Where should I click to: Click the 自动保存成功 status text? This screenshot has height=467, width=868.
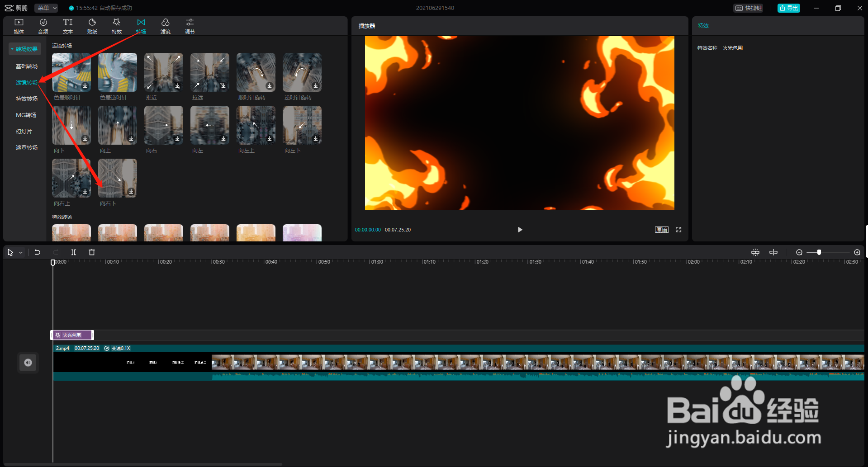pyautogui.click(x=116, y=8)
